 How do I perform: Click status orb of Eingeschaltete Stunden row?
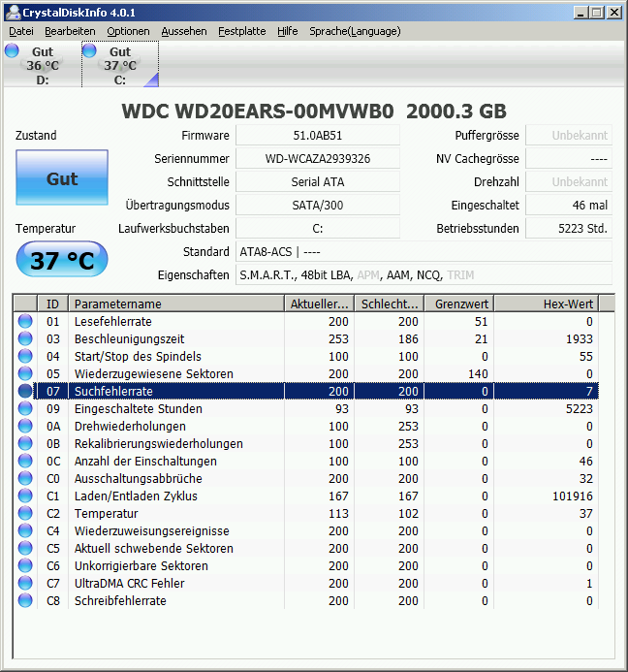(x=25, y=408)
